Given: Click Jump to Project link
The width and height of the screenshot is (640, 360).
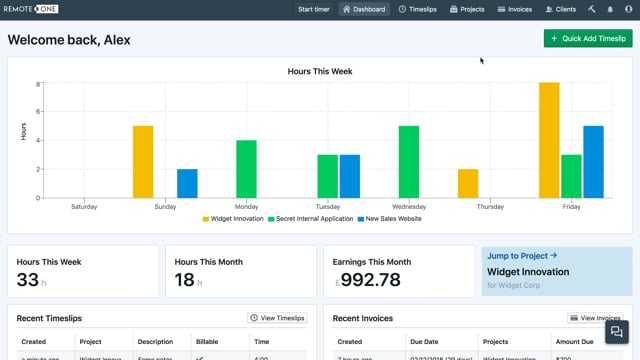Looking at the screenshot, I should [x=522, y=256].
